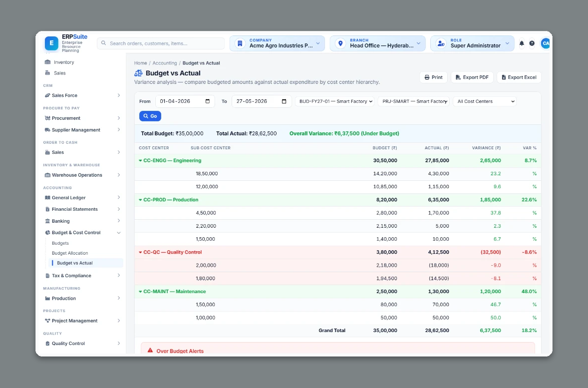Collapse Budget & Cost Control chevron

tap(118, 233)
